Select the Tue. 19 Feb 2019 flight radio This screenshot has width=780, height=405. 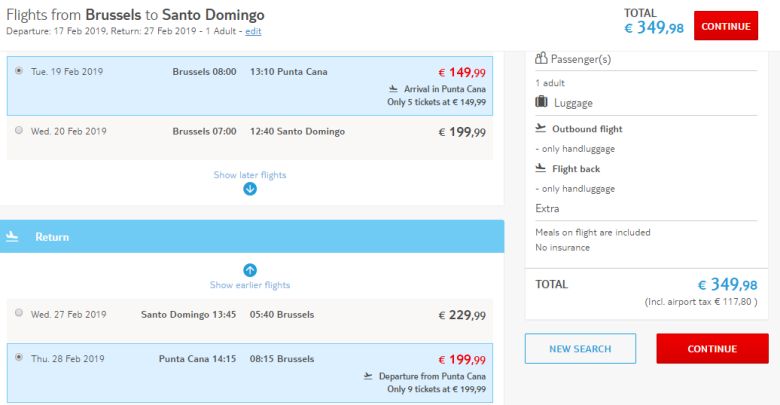pyautogui.click(x=19, y=71)
